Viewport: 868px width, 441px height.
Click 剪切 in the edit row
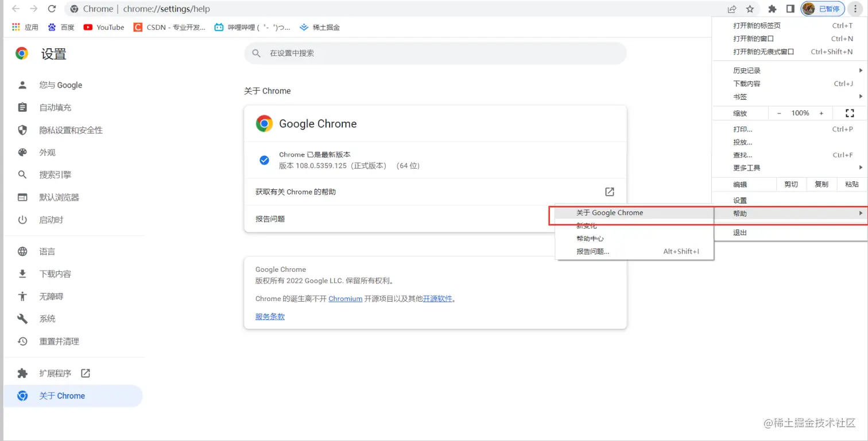[x=791, y=184]
